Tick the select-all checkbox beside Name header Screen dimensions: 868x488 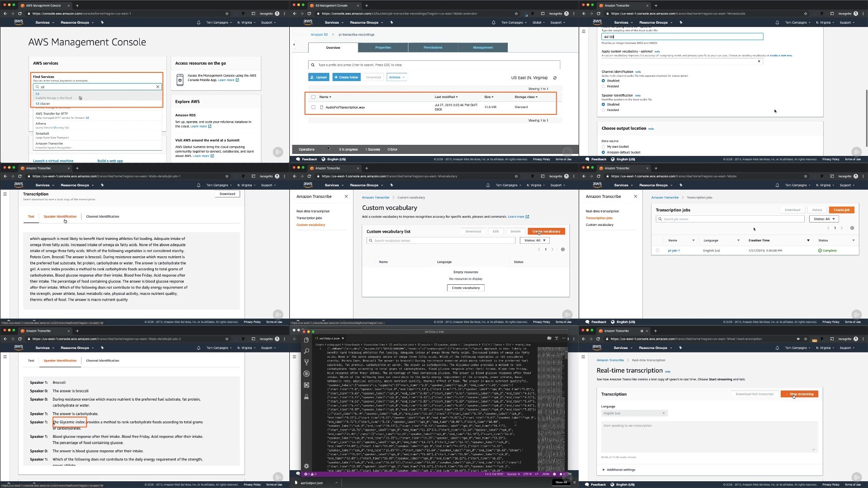point(313,97)
